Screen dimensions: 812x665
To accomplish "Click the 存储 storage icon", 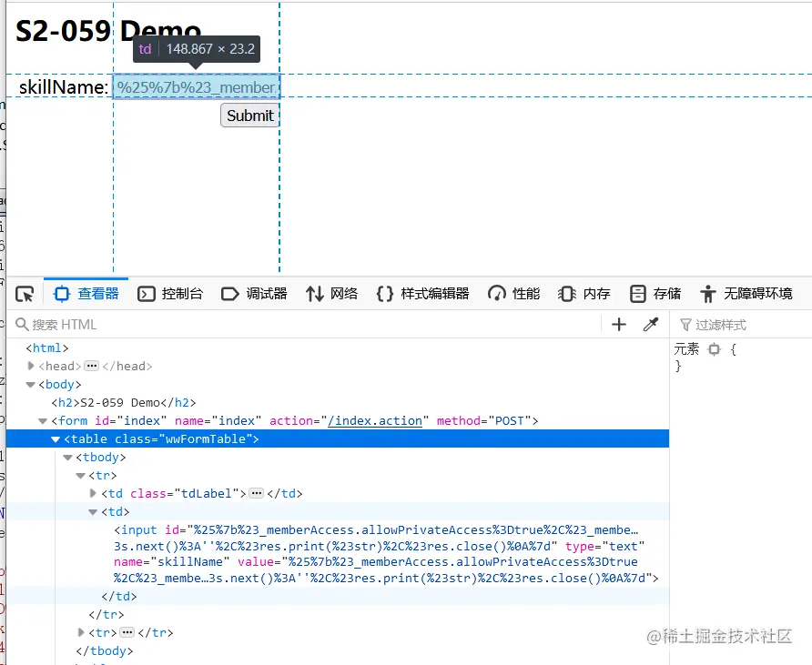I will click(637, 294).
